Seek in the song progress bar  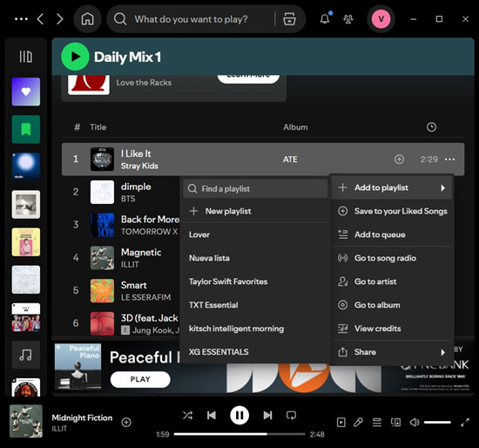(239, 434)
